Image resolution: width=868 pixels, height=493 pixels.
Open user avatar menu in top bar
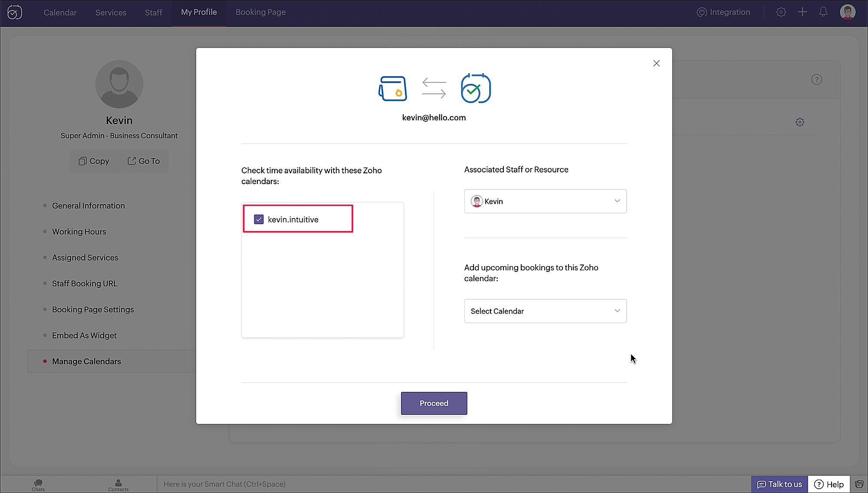[847, 12]
